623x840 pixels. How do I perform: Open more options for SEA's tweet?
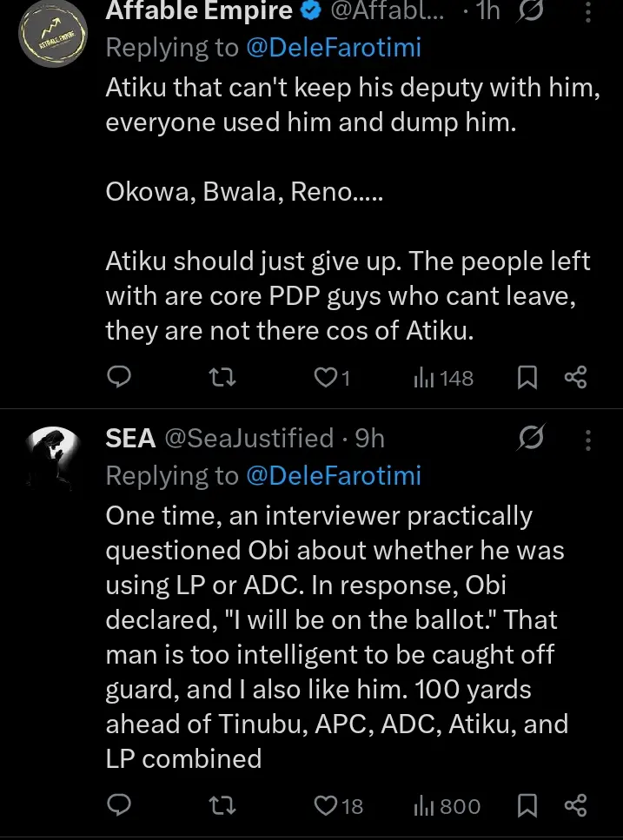point(589,440)
